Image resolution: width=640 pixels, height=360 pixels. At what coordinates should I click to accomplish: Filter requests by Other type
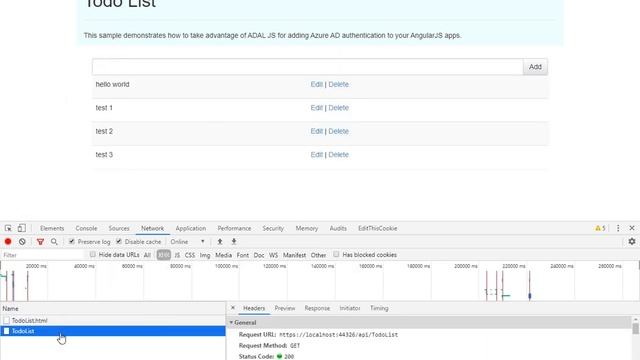coord(318,255)
